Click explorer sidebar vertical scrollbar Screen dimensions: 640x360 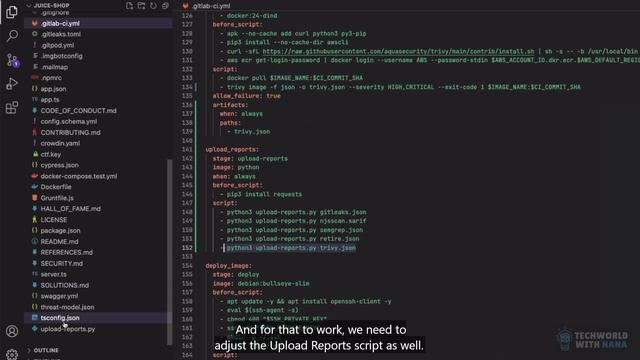tap(169, 252)
